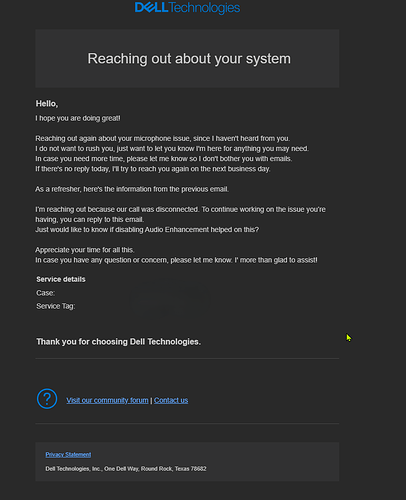This screenshot has height=500, width=406.
Task: Click the blue question mark help icon
Action: point(47,399)
